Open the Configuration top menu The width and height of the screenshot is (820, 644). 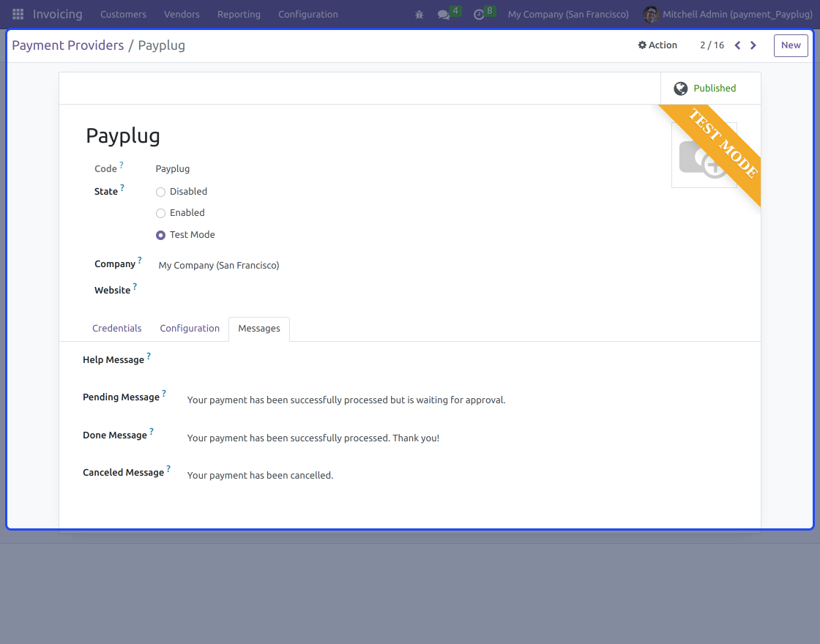(308, 15)
